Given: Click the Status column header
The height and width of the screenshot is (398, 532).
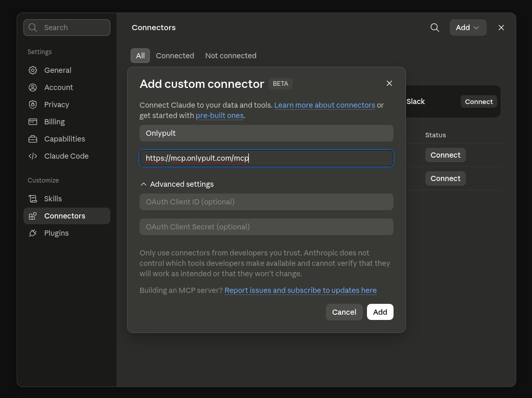Looking at the screenshot, I should [435, 135].
